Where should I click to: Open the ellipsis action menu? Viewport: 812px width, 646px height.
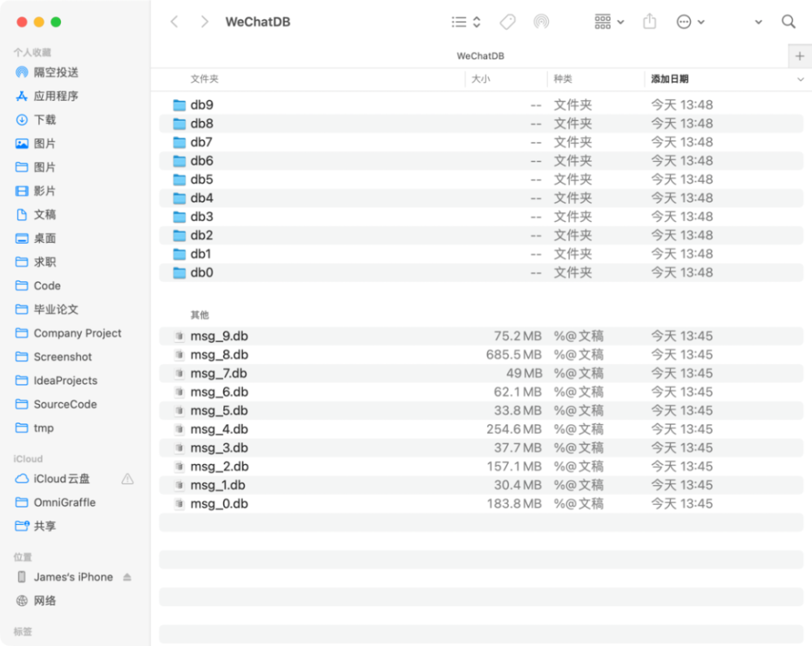tap(690, 22)
